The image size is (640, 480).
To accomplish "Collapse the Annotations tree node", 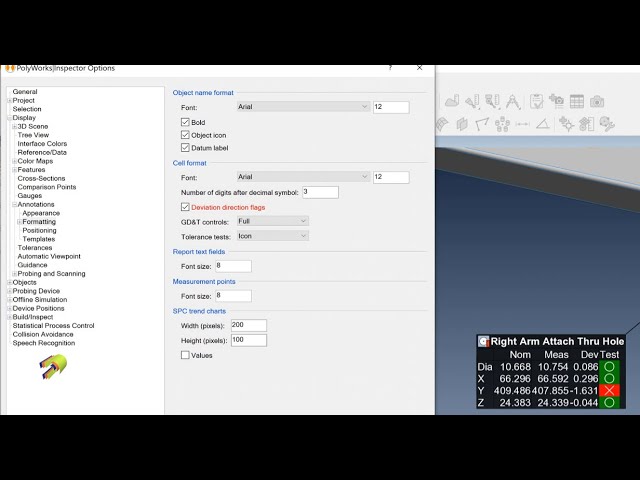I will coord(14,204).
